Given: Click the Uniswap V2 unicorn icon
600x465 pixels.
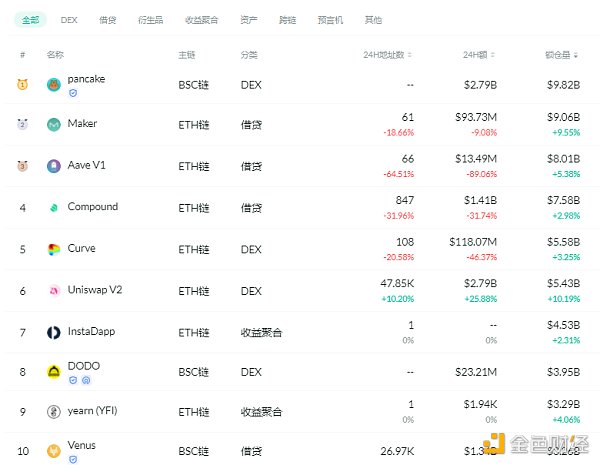Looking at the screenshot, I should point(54,291).
